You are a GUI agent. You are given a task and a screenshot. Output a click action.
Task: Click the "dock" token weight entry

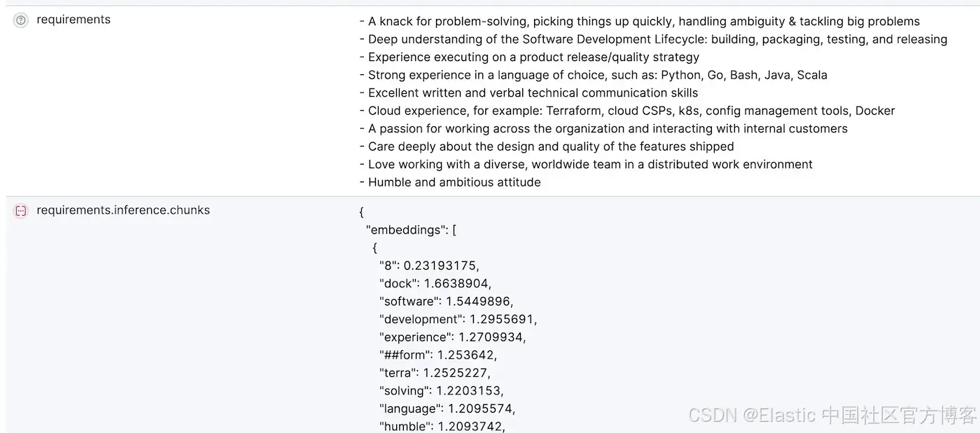coord(435,284)
